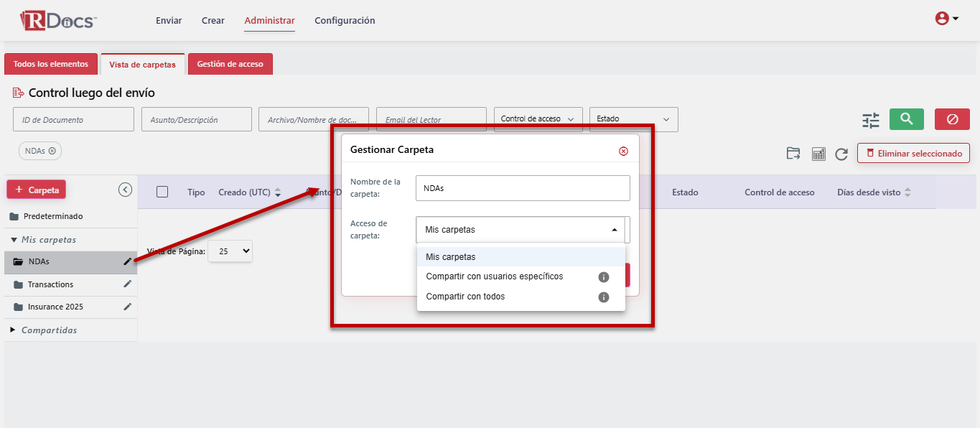Click the Eliminar seleccionado button

point(913,153)
